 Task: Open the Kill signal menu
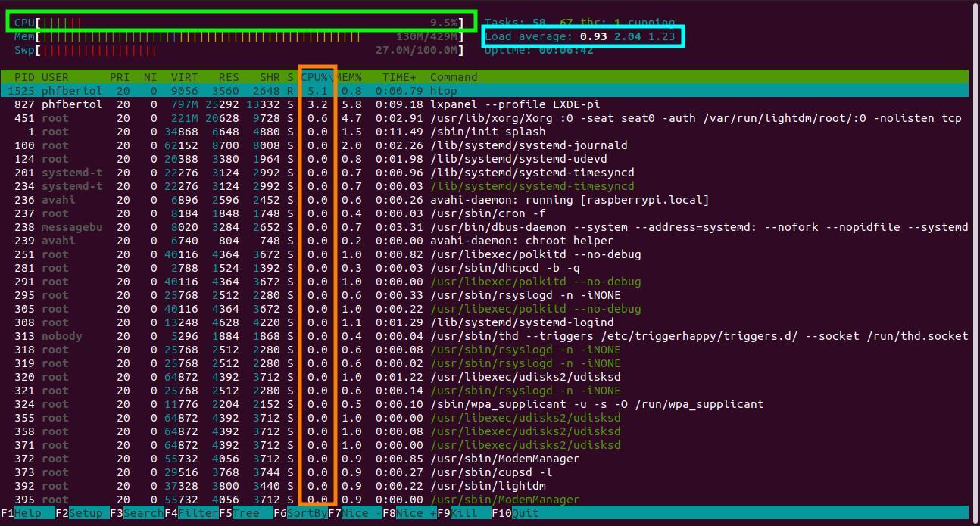pos(458,513)
